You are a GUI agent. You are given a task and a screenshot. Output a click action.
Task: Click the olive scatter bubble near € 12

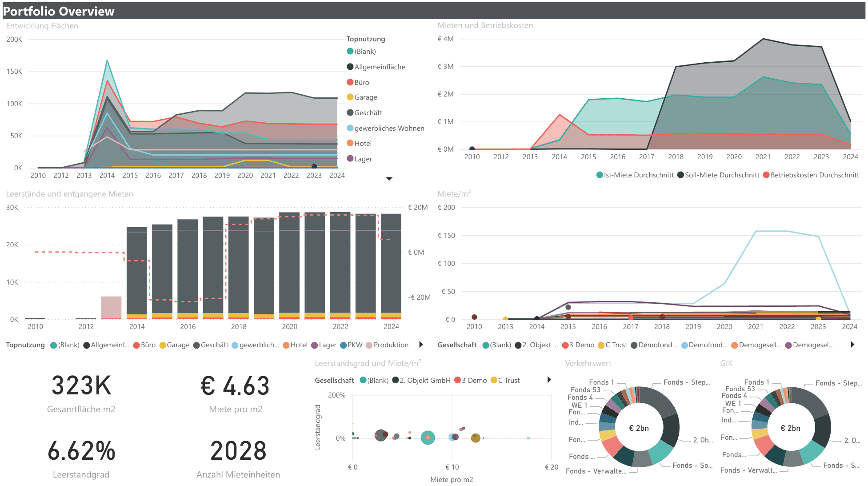476,438
